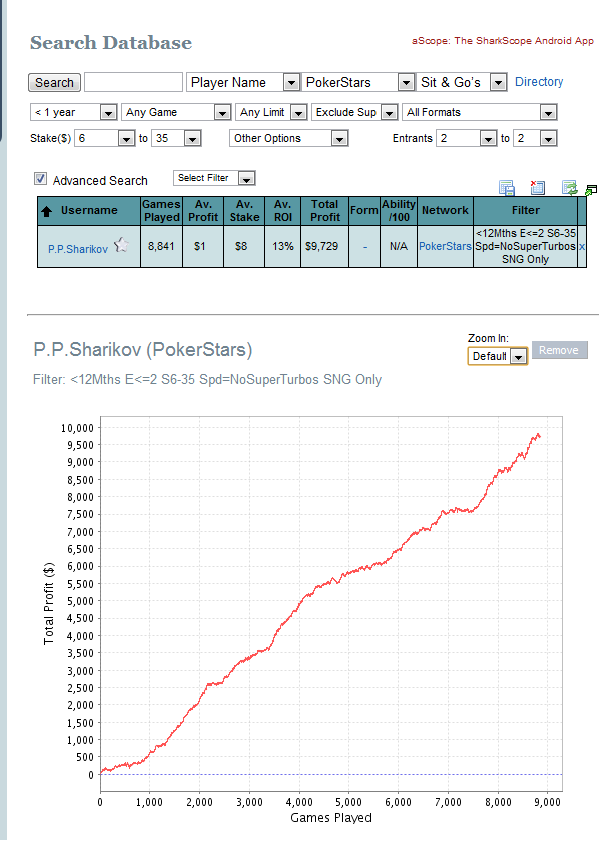Open the Exclude Sup speed dropdown
Viewport: 608px width, 846px height.
click(x=354, y=112)
